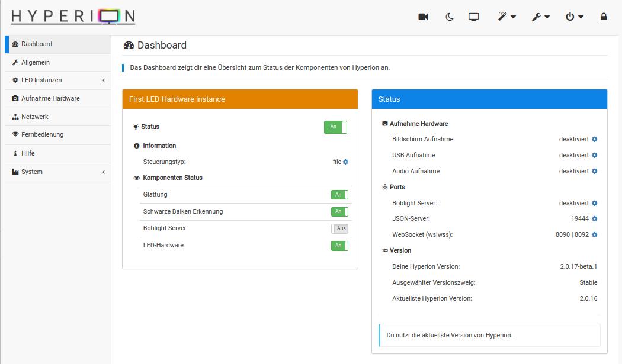
Task: Expand the LED Instanzen menu
Action: 58,80
